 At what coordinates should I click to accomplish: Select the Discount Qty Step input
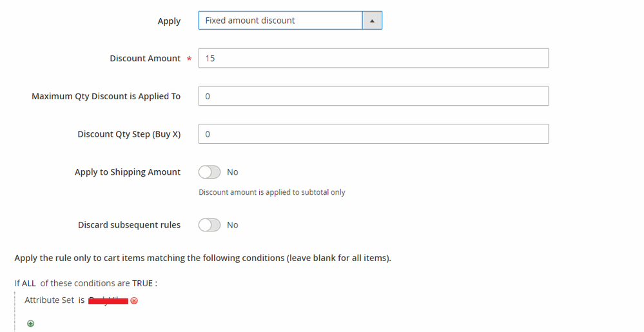click(x=373, y=134)
